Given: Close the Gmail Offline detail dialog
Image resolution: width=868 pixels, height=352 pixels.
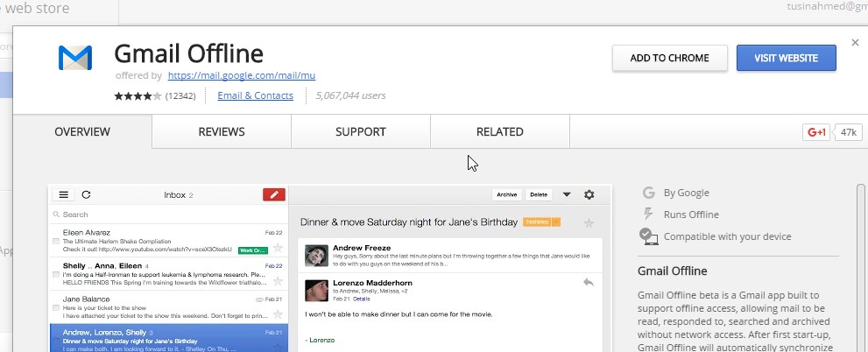Looking at the screenshot, I should coord(855,42).
